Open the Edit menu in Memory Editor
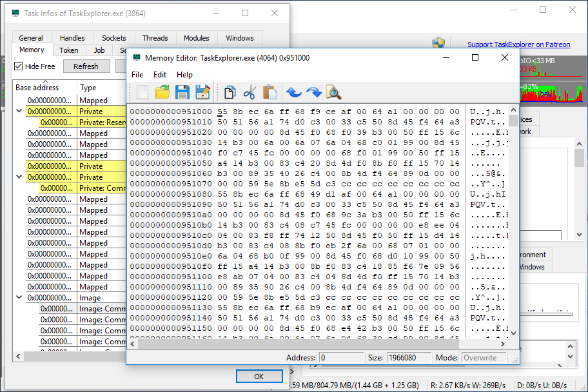The width and height of the screenshot is (588, 392). 160,75
